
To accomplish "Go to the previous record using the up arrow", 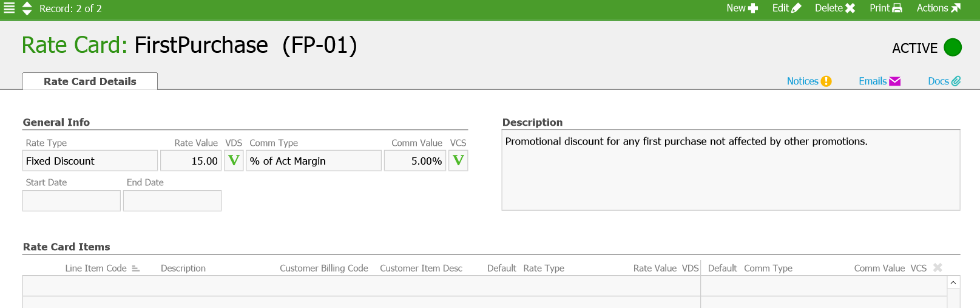I will click(x=27, y=4).
